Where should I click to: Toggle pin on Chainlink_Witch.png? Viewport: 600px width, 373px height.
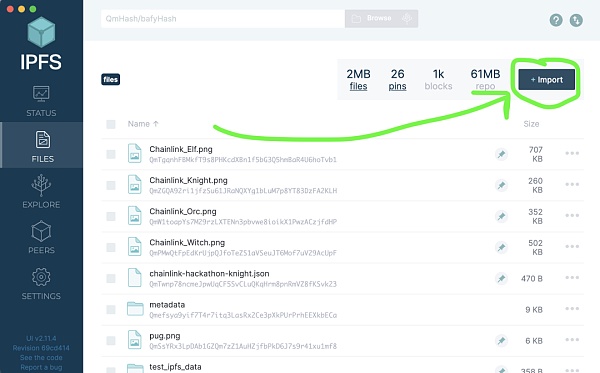pos(501,248)
